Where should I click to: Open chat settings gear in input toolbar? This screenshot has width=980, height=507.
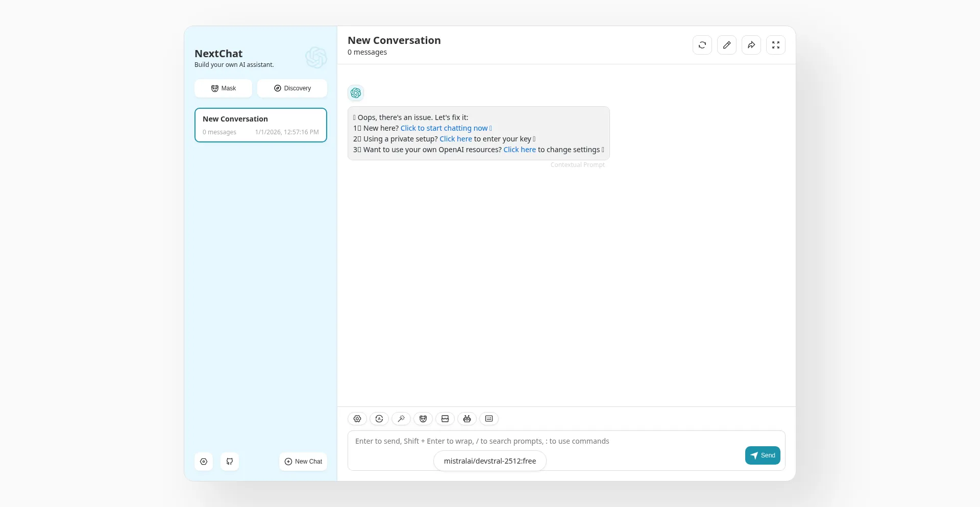click(357, 419)
